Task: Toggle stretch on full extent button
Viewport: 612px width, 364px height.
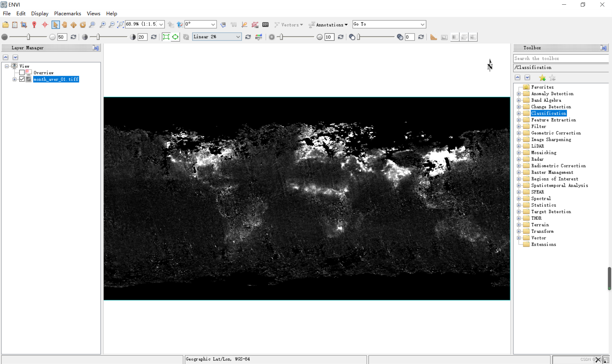Action: point(166,37)
